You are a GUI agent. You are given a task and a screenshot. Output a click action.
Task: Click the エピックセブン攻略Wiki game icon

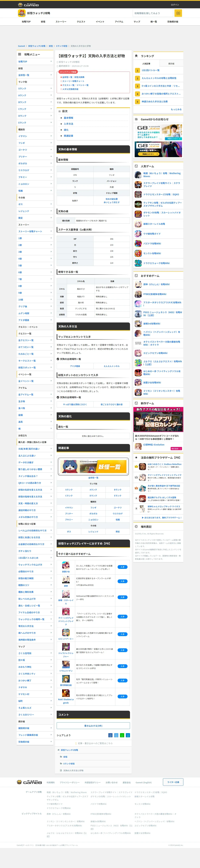tap(138, 353)
